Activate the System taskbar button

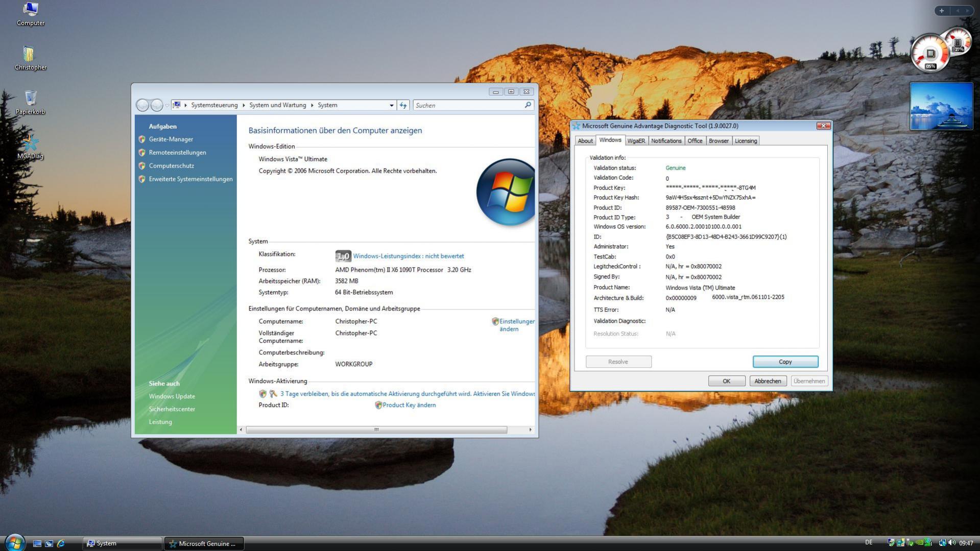122,543
